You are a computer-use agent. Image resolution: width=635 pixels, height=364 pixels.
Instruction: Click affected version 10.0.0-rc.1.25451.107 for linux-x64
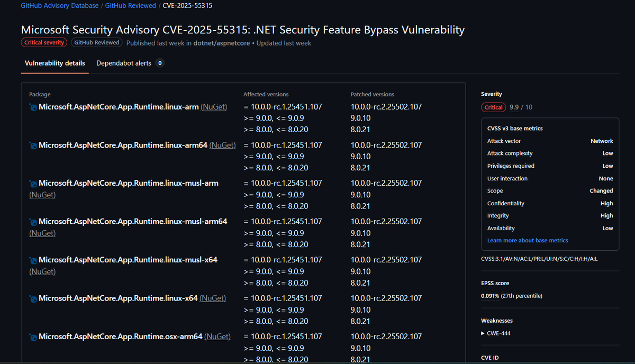tap(283, 298)
